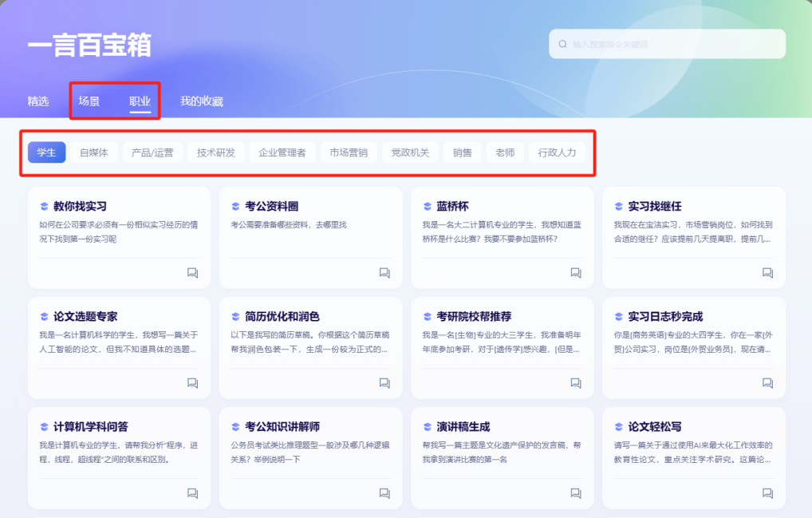This screenshot has height=518, width=812.
Task: Open the 蓝桥杯 card title
Action: point(452,206)
